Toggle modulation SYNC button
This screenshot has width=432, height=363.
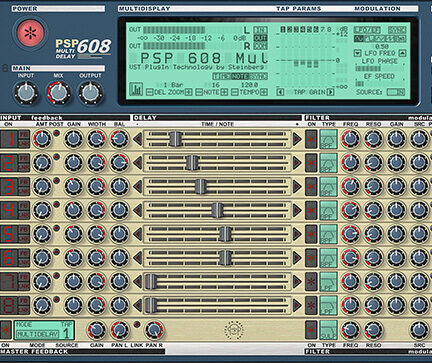pos(397,30)
